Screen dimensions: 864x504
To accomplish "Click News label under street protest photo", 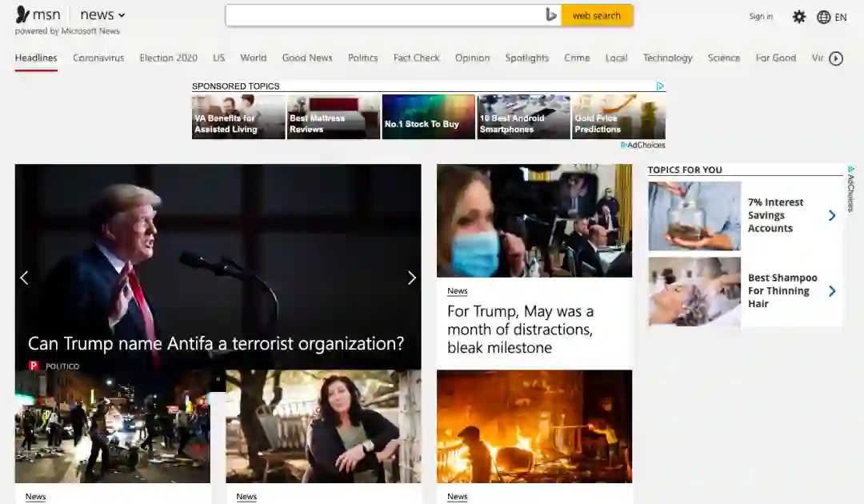I will pyautogui.click(x=35, y=496).
